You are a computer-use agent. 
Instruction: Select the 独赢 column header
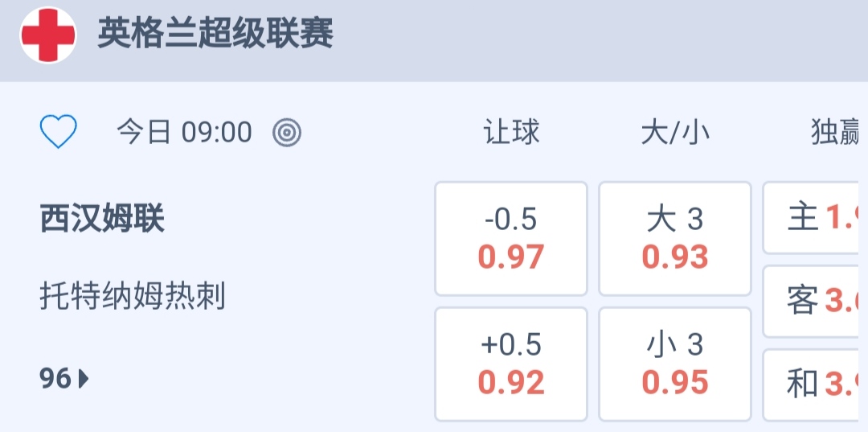pos(836,132)
